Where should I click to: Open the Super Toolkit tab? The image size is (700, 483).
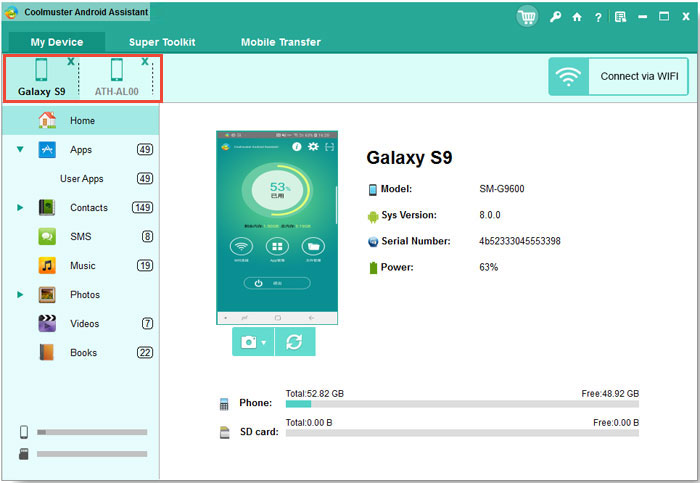(x=162, y=42)
